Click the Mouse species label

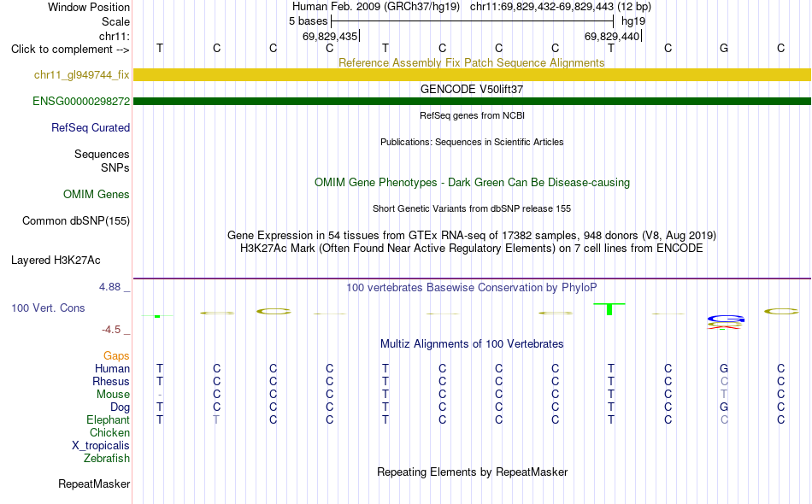coord(113,395)
